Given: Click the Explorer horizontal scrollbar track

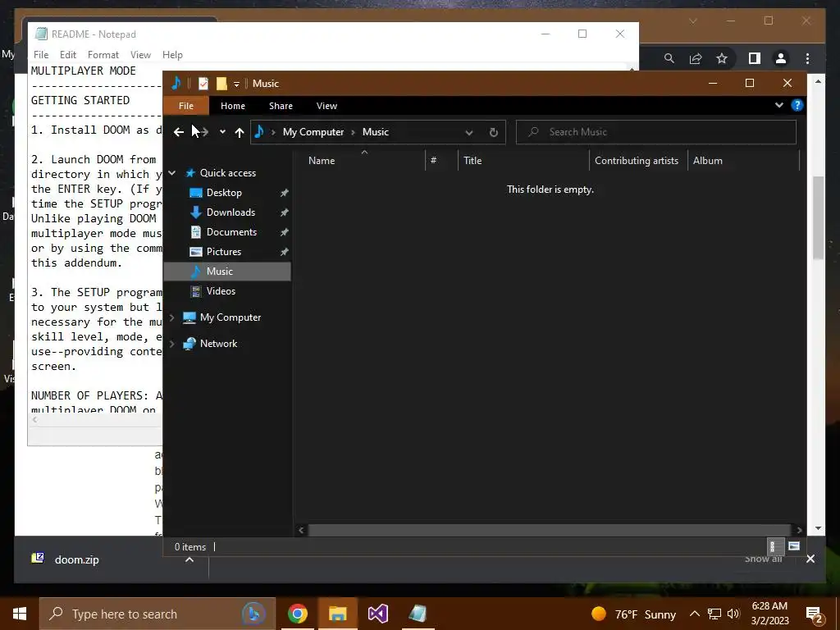Looking at the screenshot, I should click(550, 530).
